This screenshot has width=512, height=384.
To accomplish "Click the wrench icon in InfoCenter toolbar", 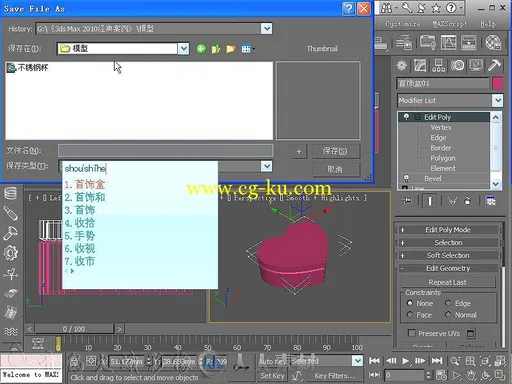I will tap(407, 8).
